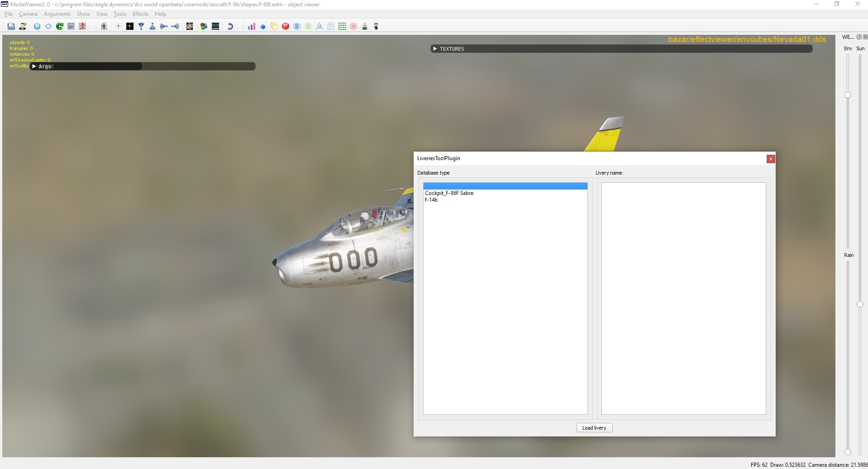Click the green bounding shape icon
Screen dimensions: 868x469
tap(308, 26)
